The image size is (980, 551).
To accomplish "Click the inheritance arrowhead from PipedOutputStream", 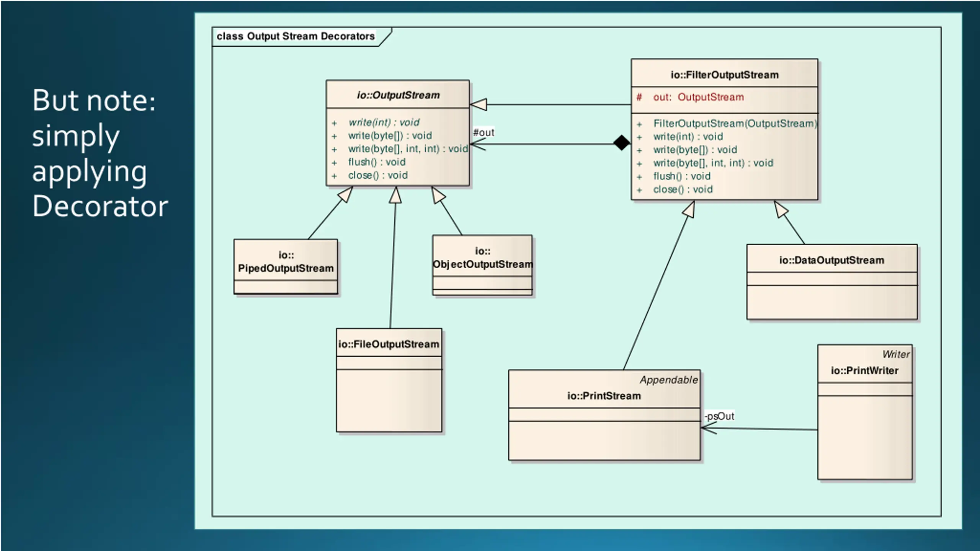I will [x=345, y=194].
